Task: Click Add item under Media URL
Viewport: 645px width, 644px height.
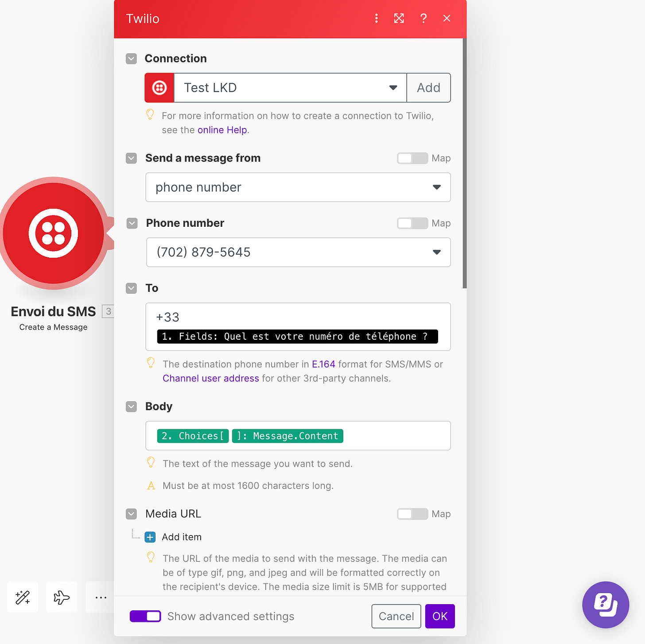Action: 182,537
